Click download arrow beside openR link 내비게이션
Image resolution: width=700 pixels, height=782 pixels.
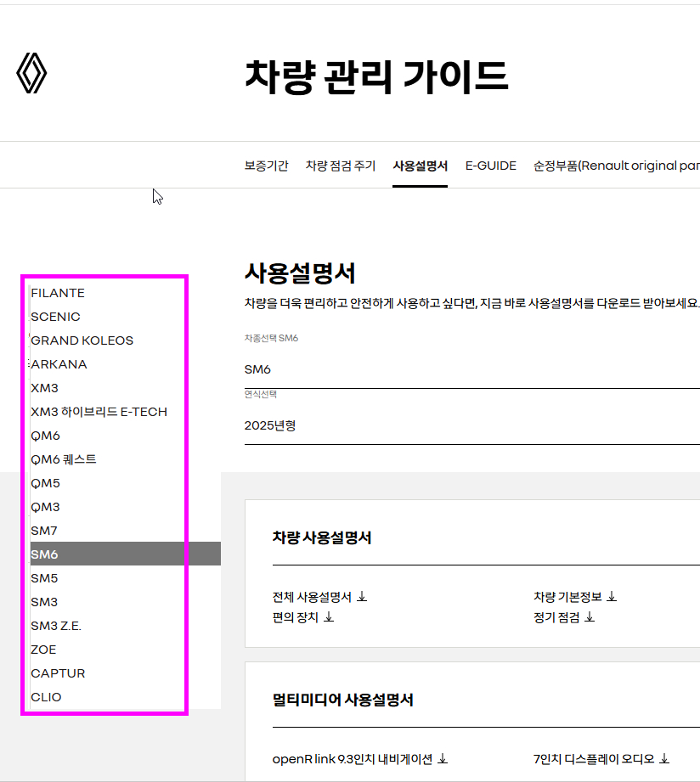point(443,759)
